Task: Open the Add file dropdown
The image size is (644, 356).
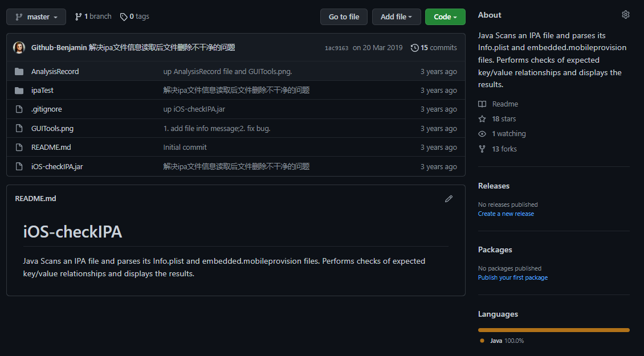Action: (396, 17)
